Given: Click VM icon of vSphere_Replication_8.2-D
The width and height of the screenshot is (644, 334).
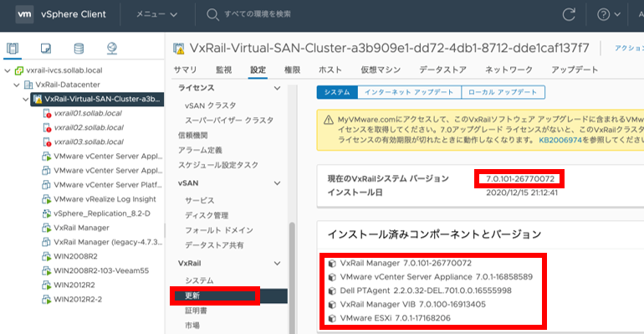Looking at the screenshot, I should tap(46, 213).
